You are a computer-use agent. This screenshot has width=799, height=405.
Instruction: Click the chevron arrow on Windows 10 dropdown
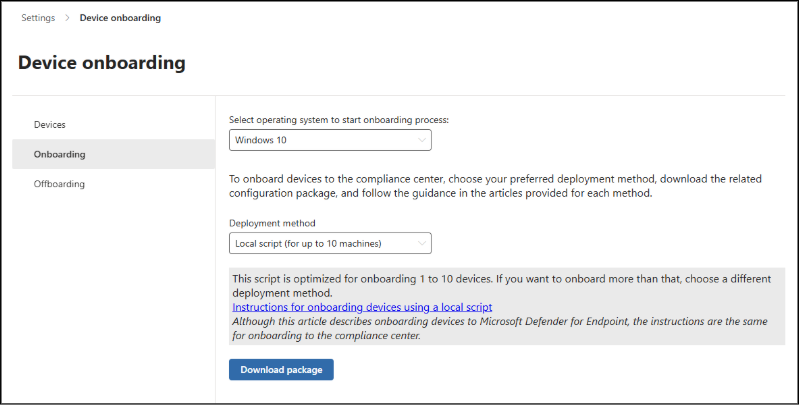[x=420, y=140]
